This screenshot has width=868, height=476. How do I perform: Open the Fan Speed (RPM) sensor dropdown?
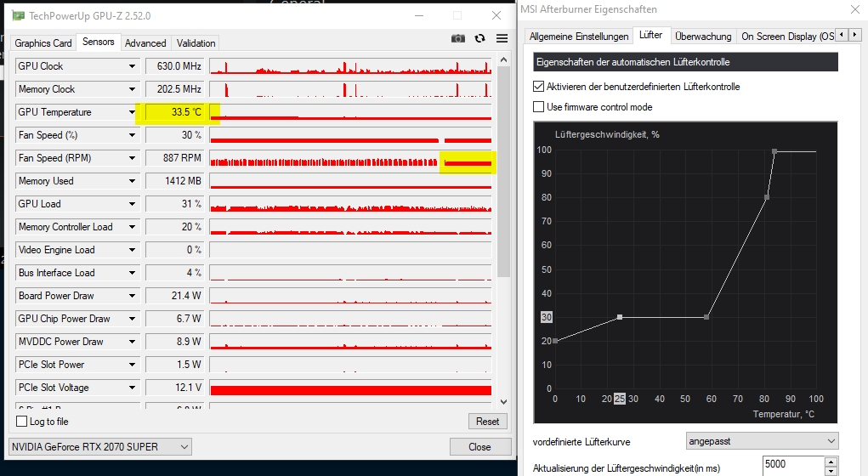132,158
